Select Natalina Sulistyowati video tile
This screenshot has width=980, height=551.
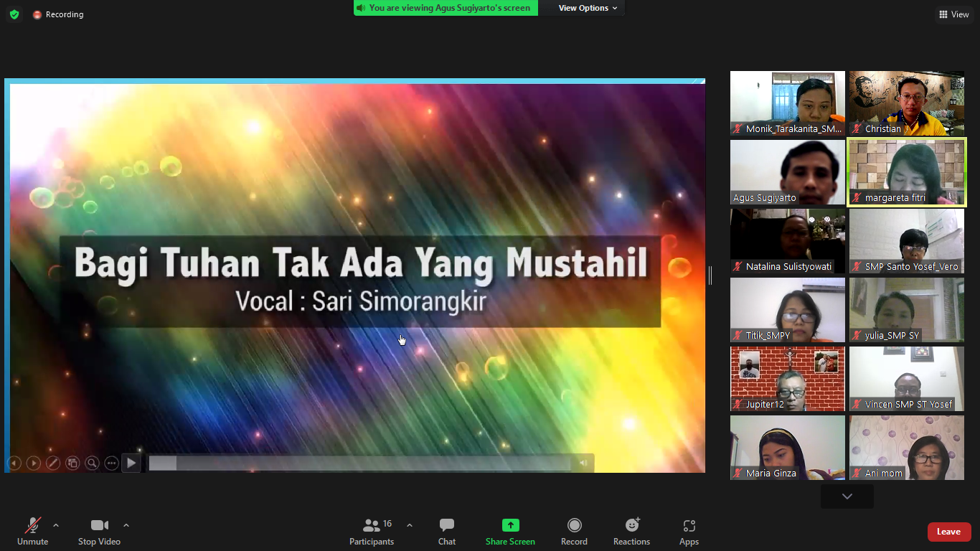coord(788,241)
